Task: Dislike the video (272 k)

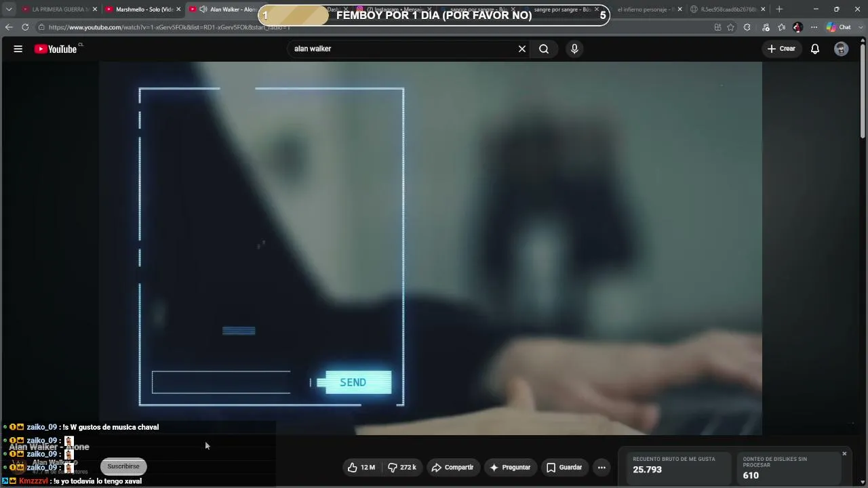Action: 401,467
